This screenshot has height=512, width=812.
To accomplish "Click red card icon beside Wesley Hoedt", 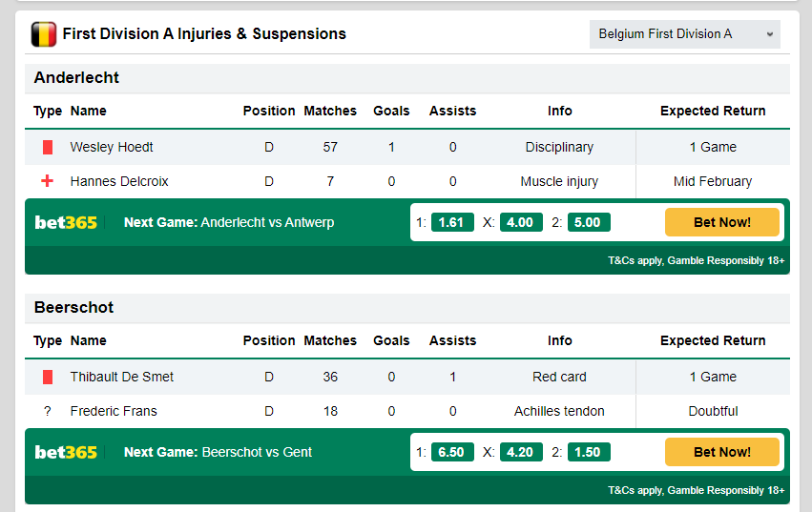I will tap(48, 148).
